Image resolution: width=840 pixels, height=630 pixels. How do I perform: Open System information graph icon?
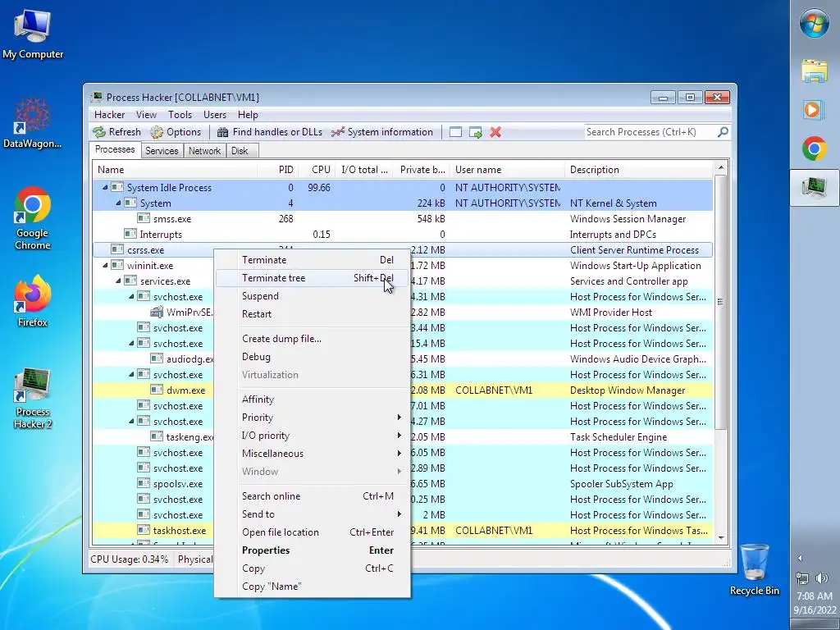click(337, 132)
